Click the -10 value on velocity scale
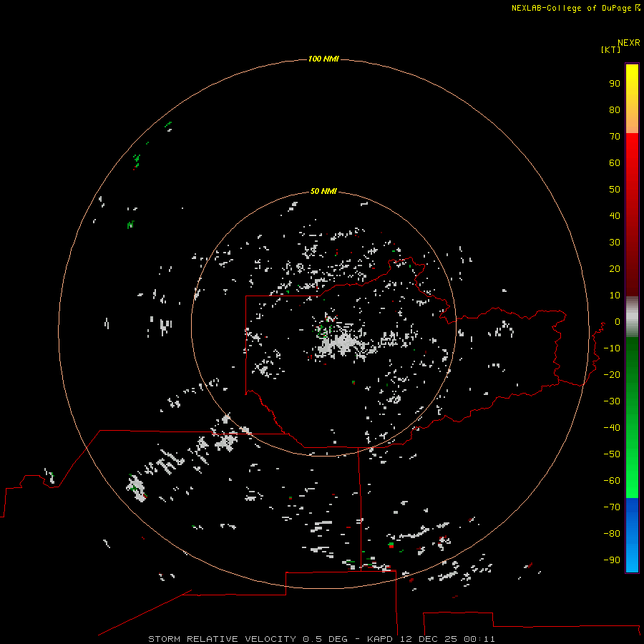Image resolution: width=644 pixels, height=644 pixels. point(612,348)
